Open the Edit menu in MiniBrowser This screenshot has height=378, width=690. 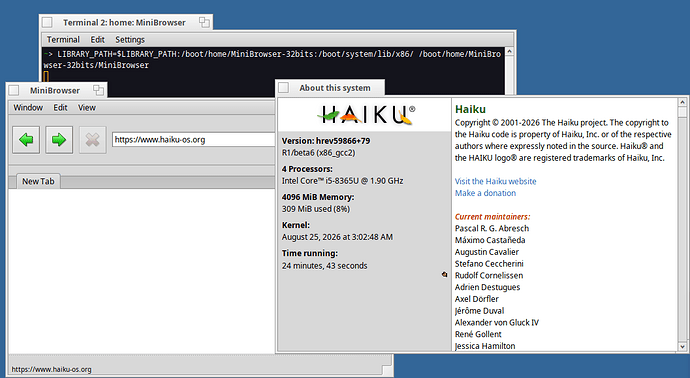tap(60, 107)
